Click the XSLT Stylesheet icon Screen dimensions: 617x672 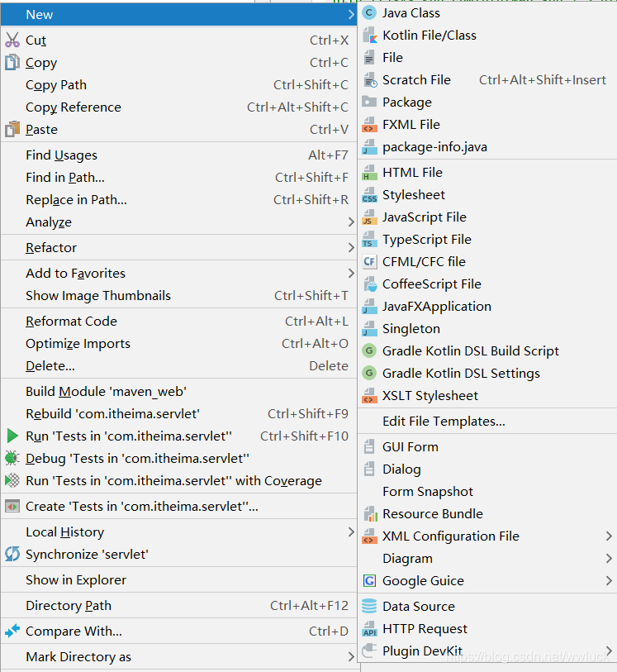[369, 395]
